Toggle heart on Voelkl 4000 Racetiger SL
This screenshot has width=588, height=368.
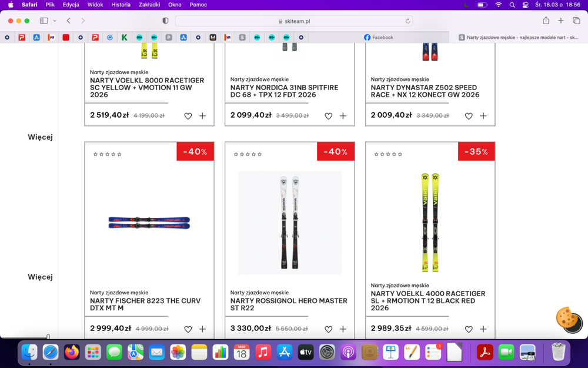point(469,329)
